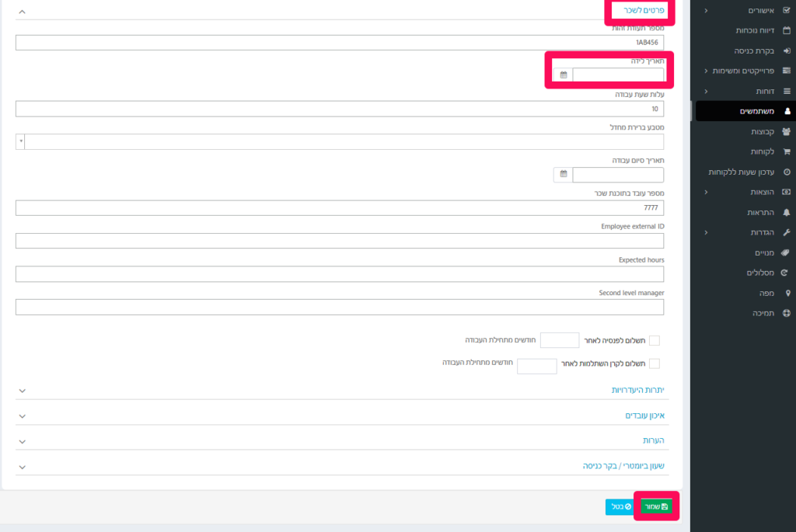Click the bell icon for התראות

pos(787,213)
